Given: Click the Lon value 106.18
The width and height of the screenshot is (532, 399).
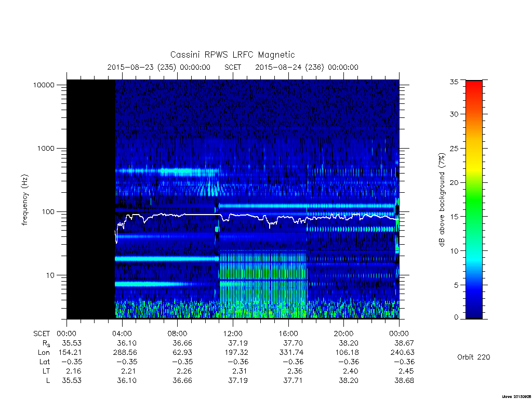Looking at the screenshot, I should pos(347,353).
